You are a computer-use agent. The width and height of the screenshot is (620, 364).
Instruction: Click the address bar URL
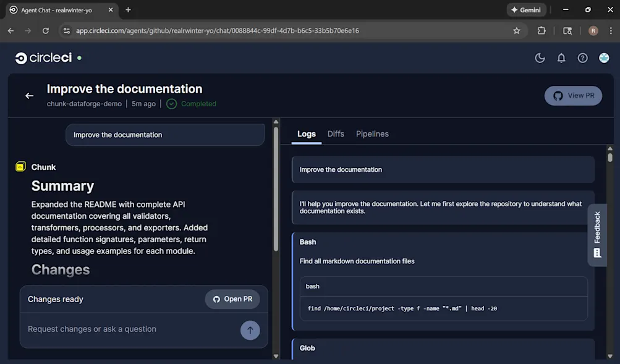[x=218, y=31]
